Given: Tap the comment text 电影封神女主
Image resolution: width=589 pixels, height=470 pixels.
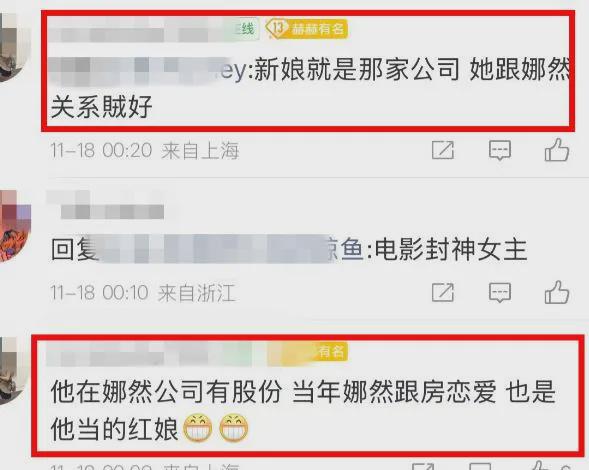Looking at the screenshot, I should [451, 249].
